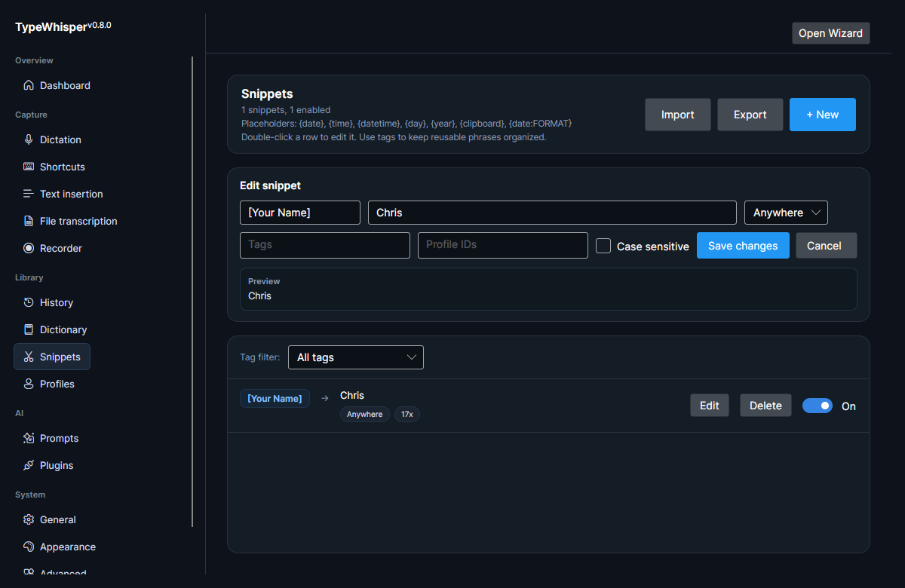Cancel editing the snippet
The width and height of the screenshot is (905, 588).
pos(827,246)
